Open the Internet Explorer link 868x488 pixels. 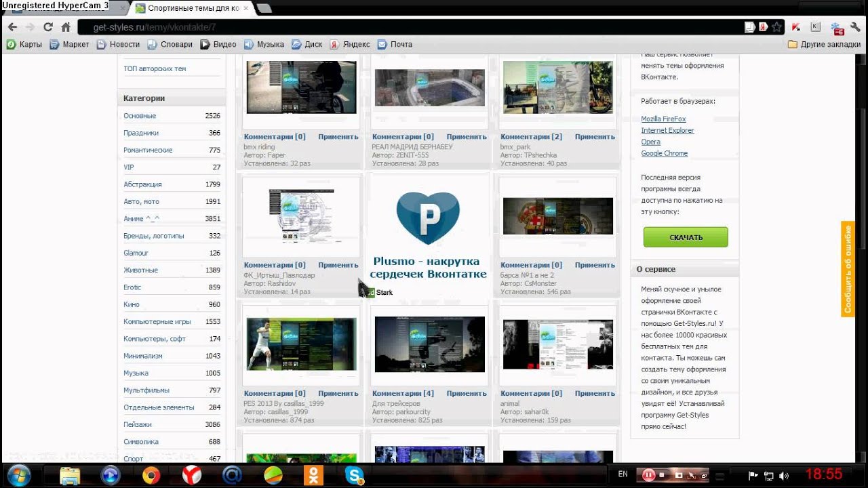click(x=667, y=131)
